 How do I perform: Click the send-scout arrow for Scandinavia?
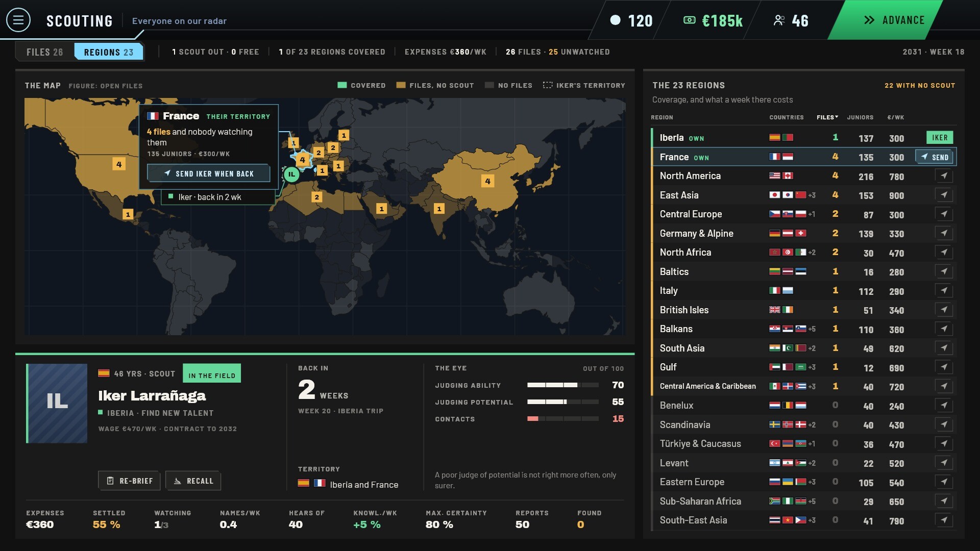[944, 424]
